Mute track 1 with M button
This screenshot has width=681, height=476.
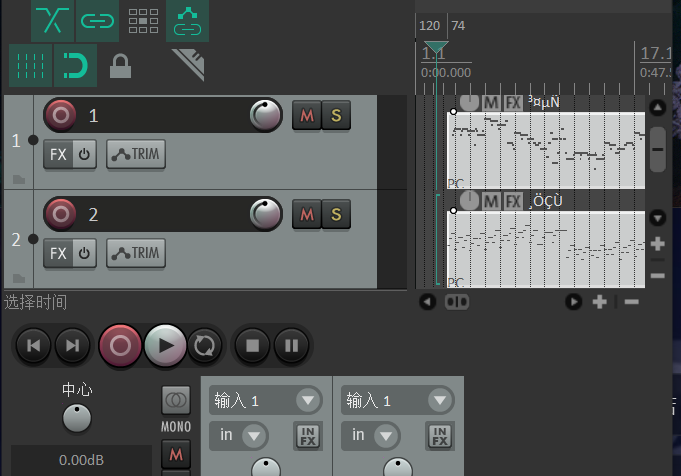tap(307, 116)
